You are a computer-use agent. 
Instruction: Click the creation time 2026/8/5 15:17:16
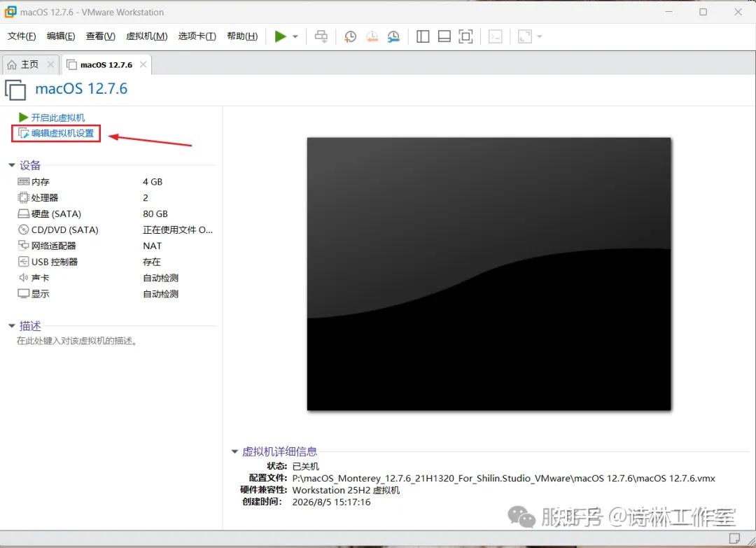coord(331,502)
